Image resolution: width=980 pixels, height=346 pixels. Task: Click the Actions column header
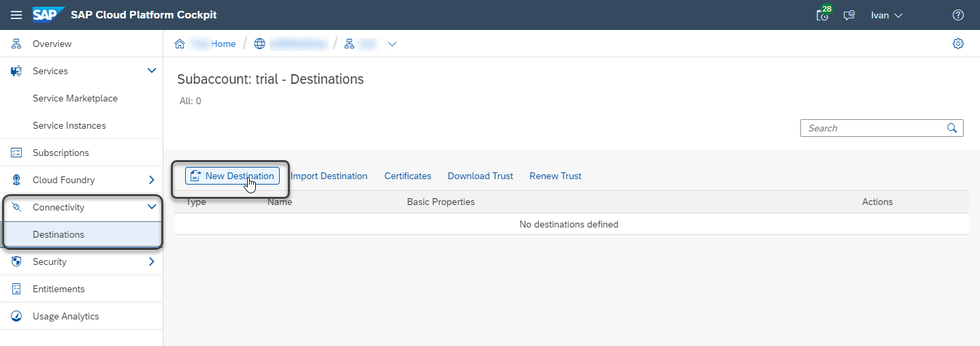tap(877, 202)
